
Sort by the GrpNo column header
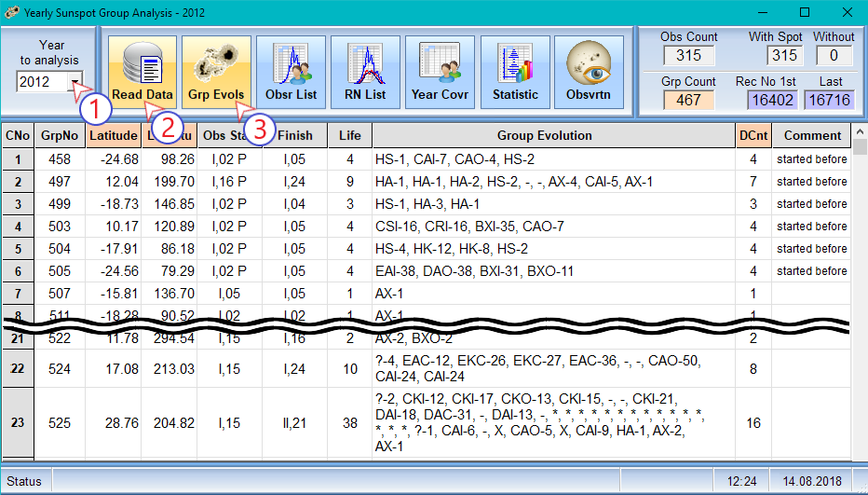[x=60, y=136]
